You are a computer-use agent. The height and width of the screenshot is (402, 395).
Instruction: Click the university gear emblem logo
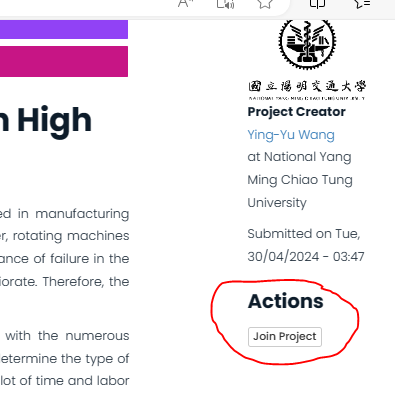pyautogui.click(x=307, y=44)
